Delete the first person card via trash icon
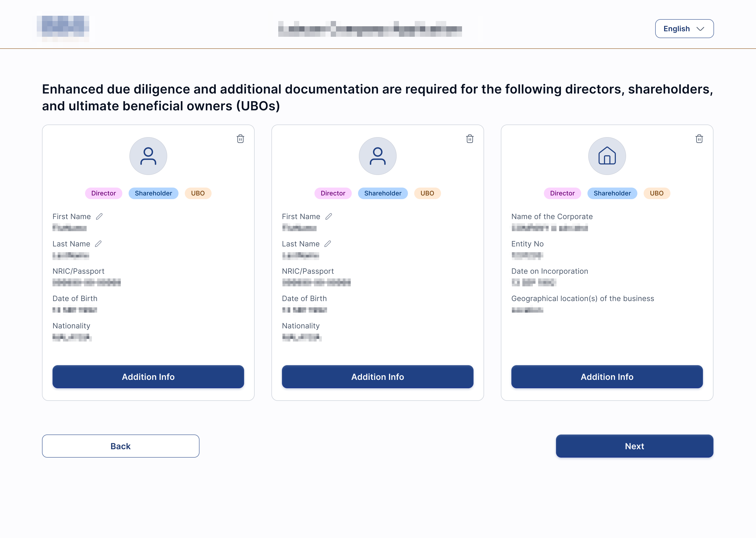Image resolution: width=756 pixels, height=538 pixels. [240, 139]
